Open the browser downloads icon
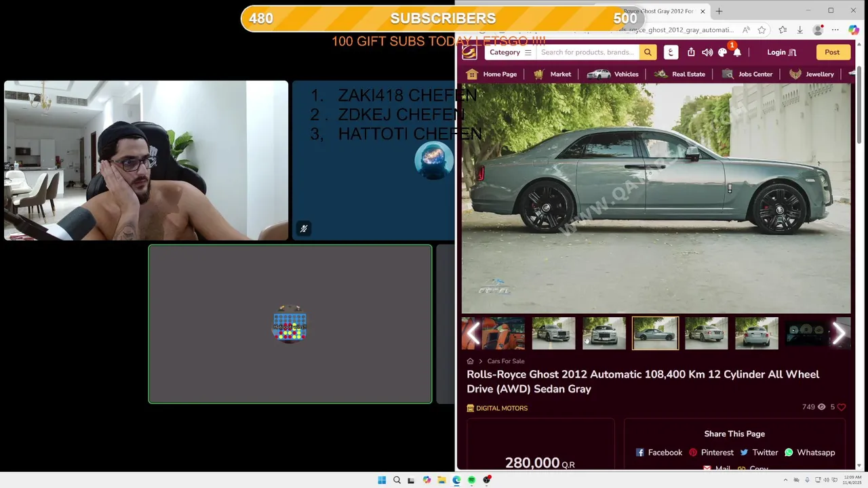This screenshot has width=868, height=488. pos(800,30)
